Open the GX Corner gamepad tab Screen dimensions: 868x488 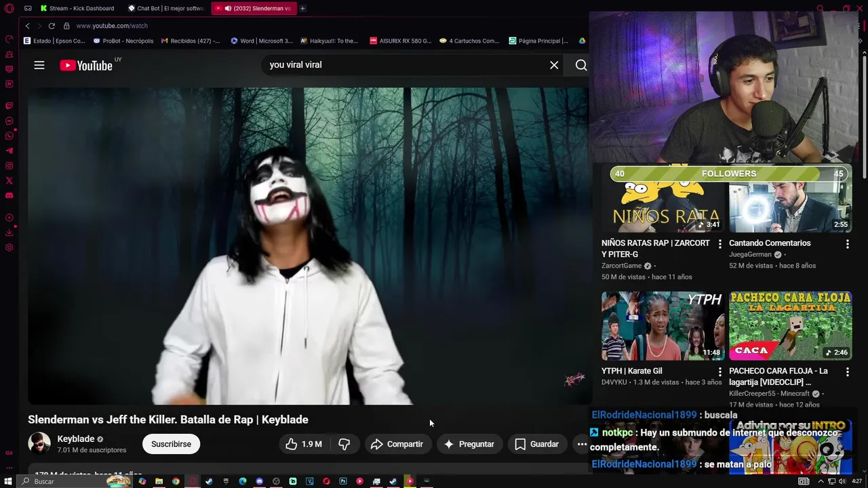[x=28, y=8]
